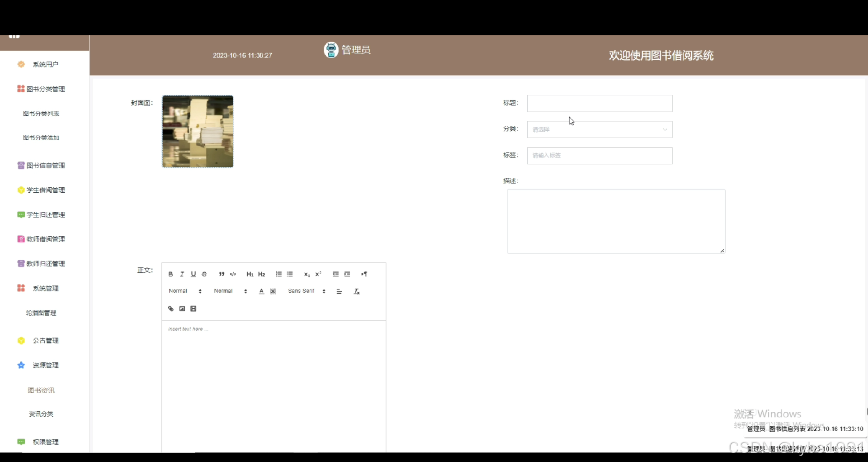The height and width of the screenshot is (462, 868).
Task: Apply Heading 1 style (H1)
Action: tap(250, 274)
